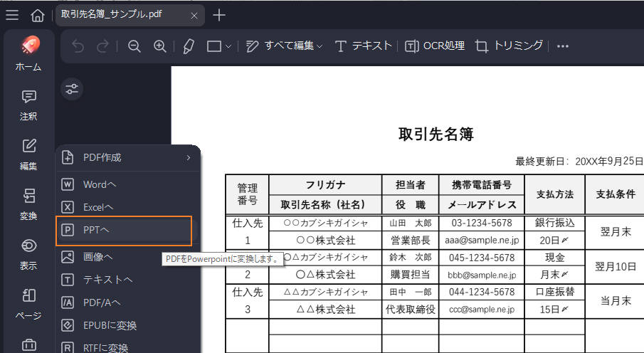Click the 口座振替 payment cell
The width and height of the screenshot is (644, 353).
click(555, 292)
